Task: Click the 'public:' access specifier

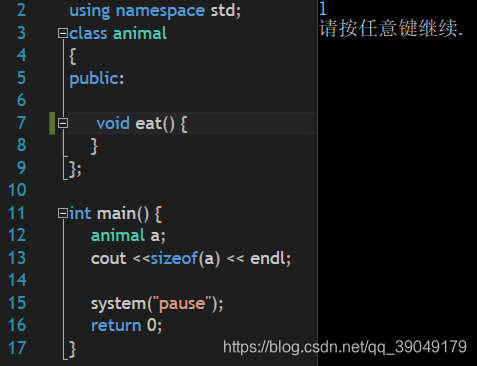Action: coord(97,80)
